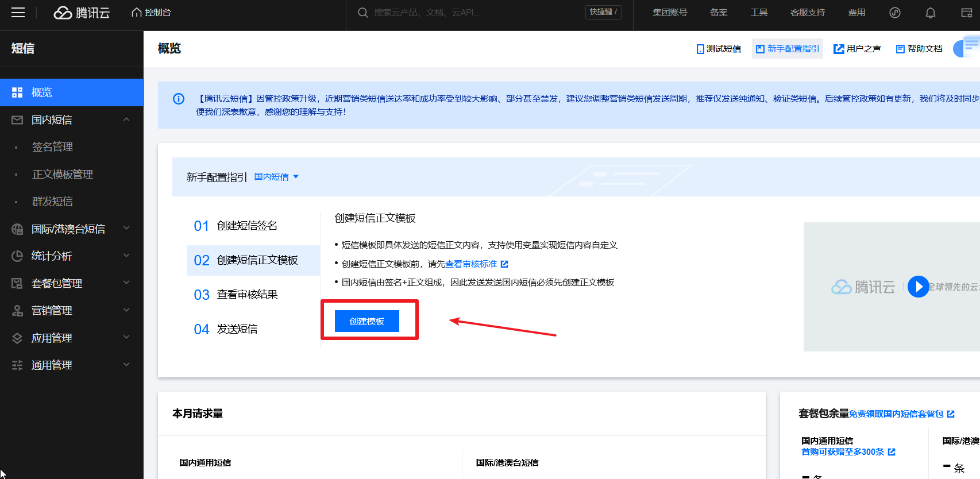
Task: Click the 统计分析 pie chart icon
Action: tap(17, 256)
